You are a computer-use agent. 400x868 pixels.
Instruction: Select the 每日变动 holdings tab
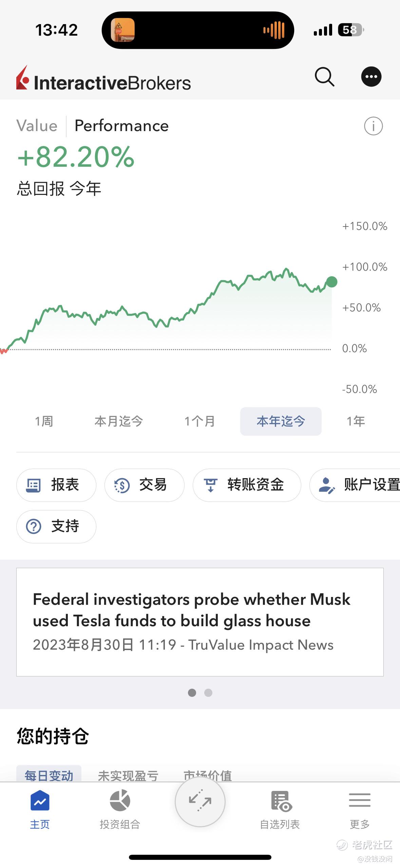click(49, 774)
